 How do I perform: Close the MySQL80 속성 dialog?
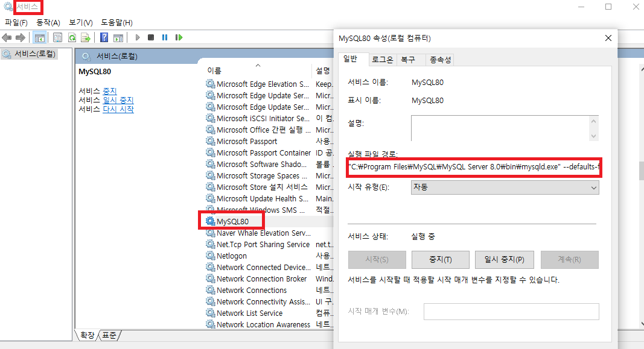(x=608, y=38)
